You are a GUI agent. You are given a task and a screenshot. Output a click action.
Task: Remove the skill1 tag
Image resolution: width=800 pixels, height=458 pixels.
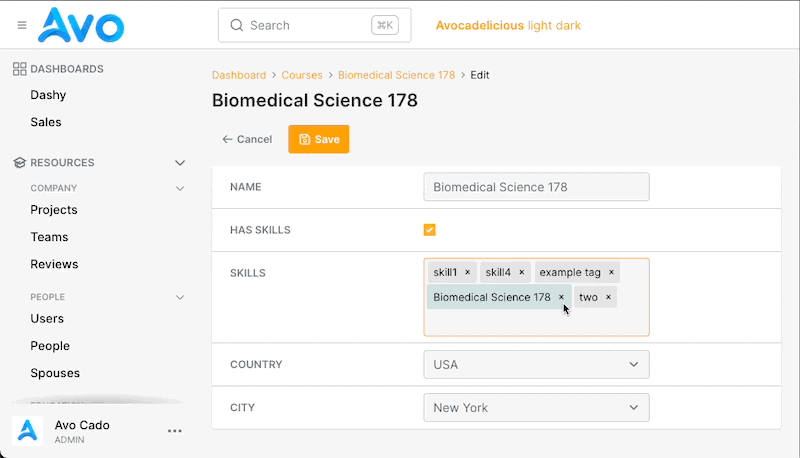tap(467, 272)
